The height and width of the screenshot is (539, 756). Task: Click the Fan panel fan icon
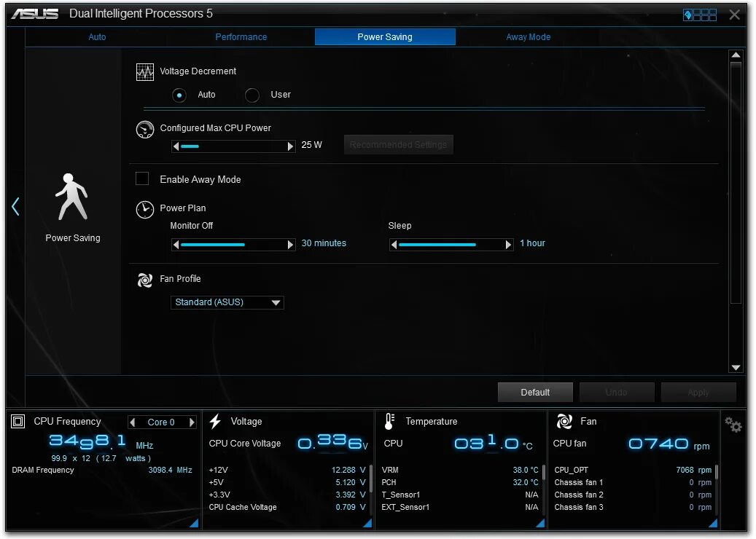pos(564,422)
